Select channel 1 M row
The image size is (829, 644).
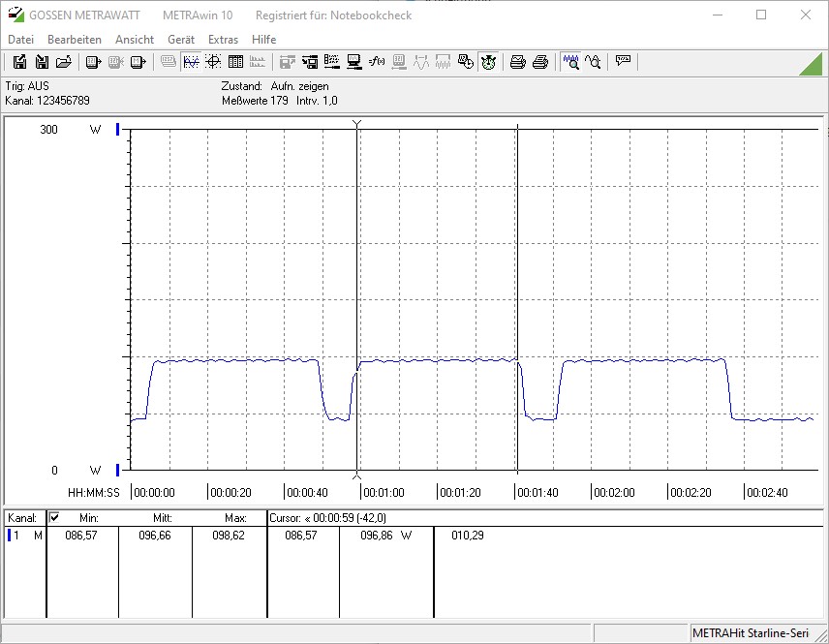coord(23,536)
